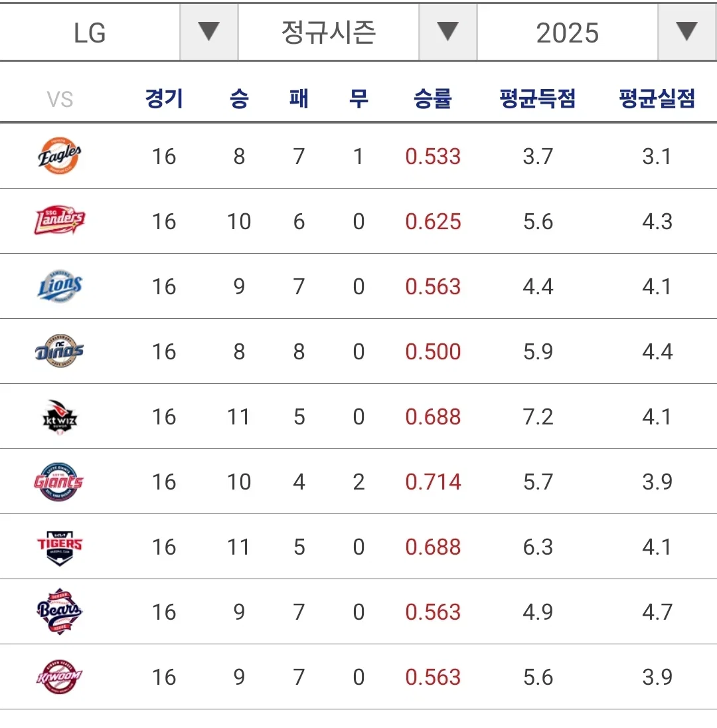Sort by 승률 column header

point(432,98)
